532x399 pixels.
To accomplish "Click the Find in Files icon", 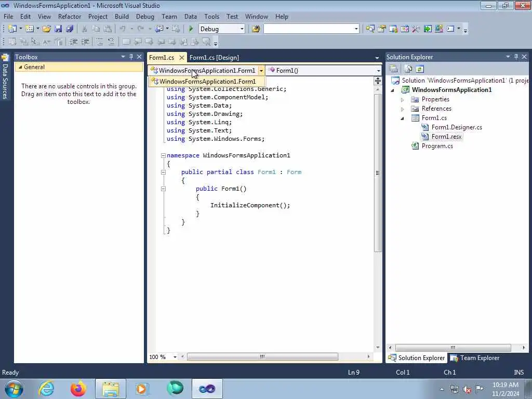I will (x=256, y=29).
